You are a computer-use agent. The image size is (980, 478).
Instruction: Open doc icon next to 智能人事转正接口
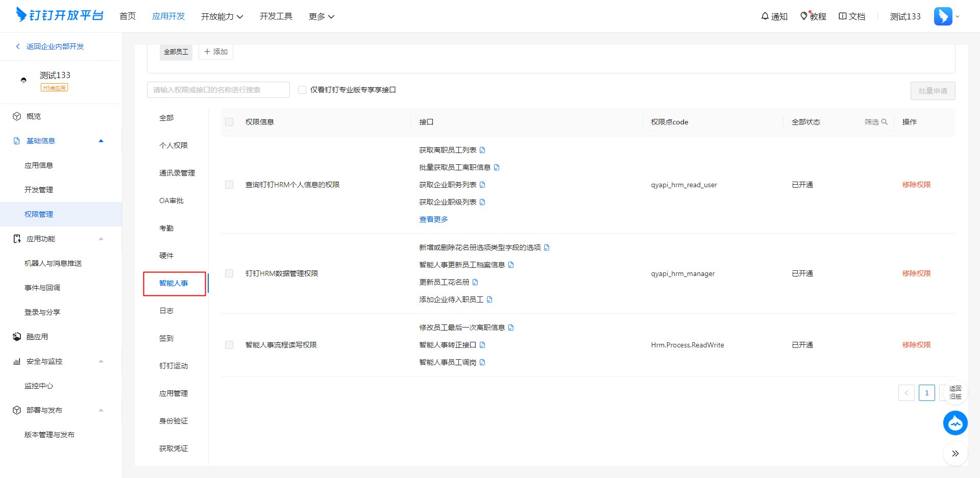(482, 345)
